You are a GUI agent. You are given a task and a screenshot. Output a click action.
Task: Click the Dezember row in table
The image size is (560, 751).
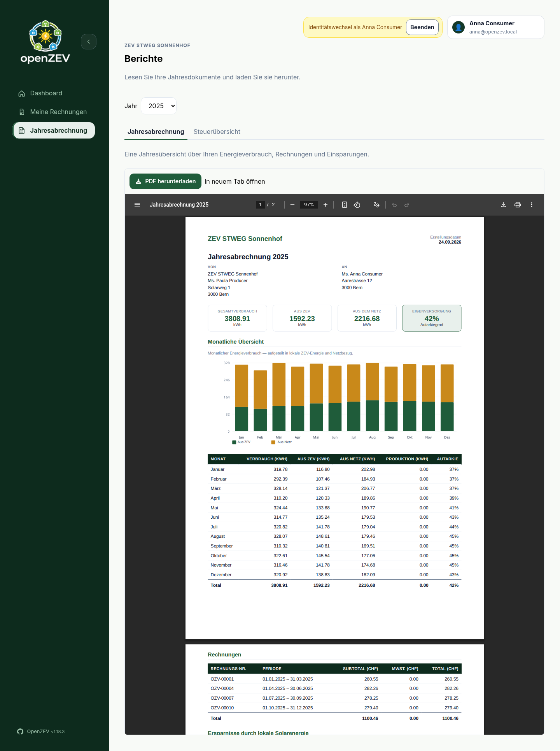point(334,575)
